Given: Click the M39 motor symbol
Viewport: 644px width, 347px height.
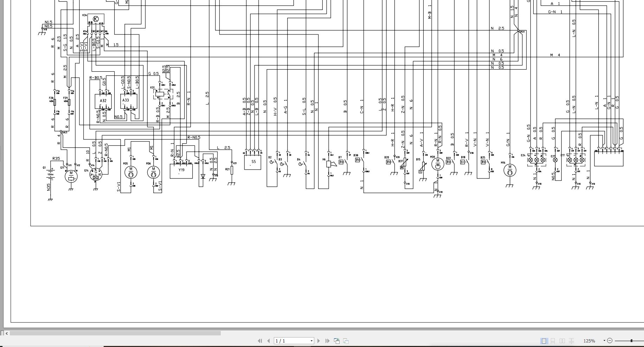Looking at the screenshot, I should 438,164.
